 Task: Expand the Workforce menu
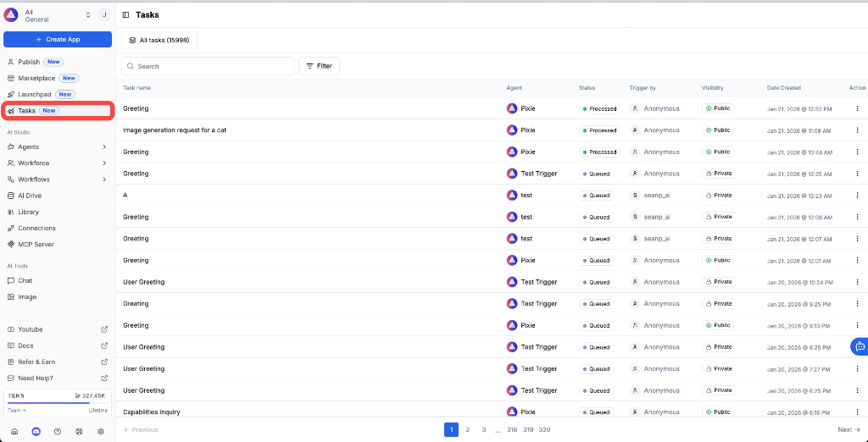(58, 163)
